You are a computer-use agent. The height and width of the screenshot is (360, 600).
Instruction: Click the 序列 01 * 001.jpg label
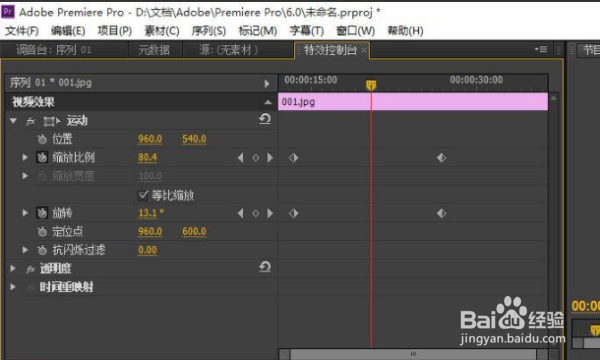click(51, 83)
